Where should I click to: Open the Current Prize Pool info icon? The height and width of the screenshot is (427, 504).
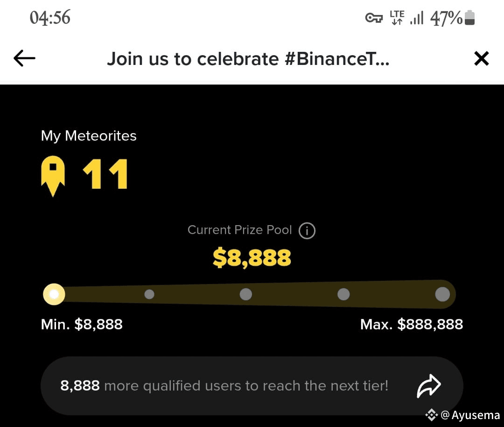(x=307, y=230)
